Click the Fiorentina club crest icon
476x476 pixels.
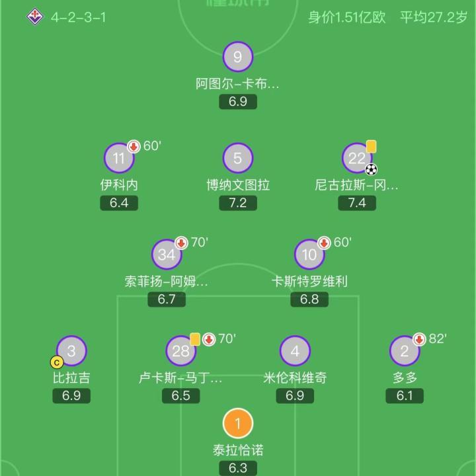pos(34,17)
